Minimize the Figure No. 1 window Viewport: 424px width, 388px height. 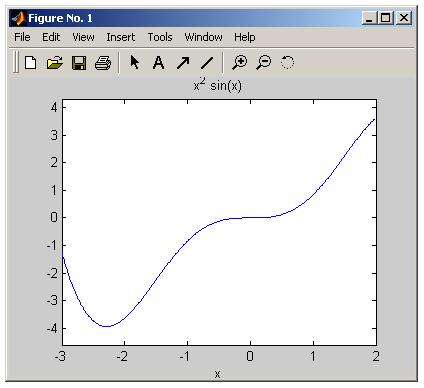tap(369, 18)
